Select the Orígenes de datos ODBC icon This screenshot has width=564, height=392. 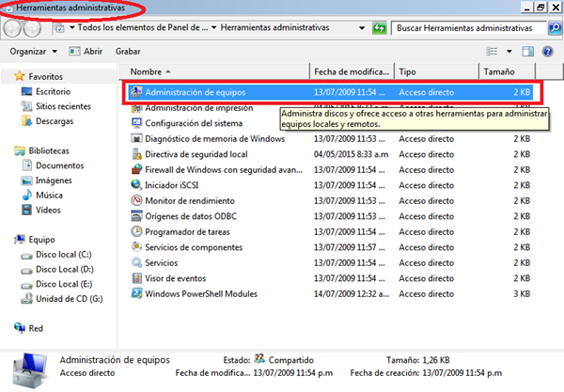pyautogui.click(x=136, y=216)
